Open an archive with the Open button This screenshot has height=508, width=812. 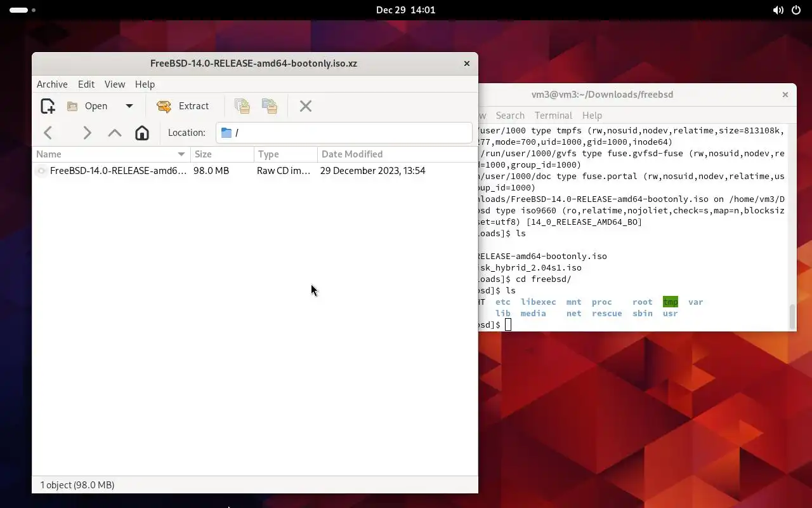(89, 106)
